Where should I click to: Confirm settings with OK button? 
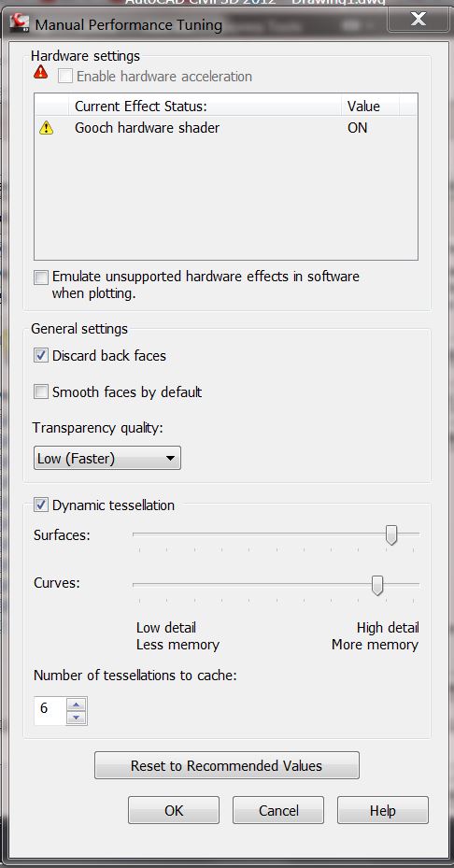click(x=174, y=810)
